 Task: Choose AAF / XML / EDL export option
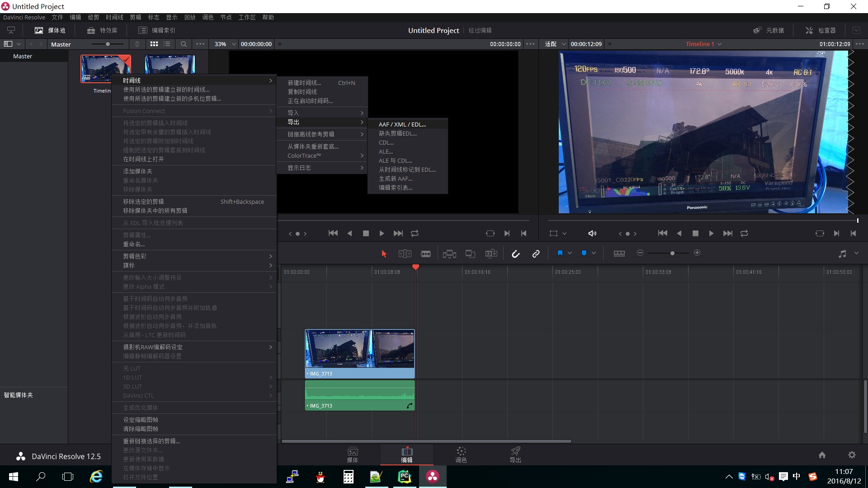pos(402,124)
